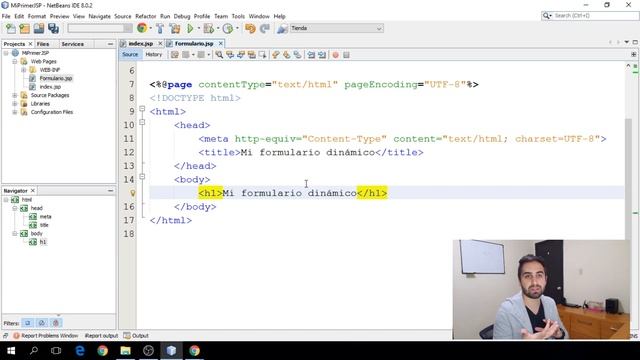Click the Build Project hammer icon
Viewport: 640px width, 360px height.
[x=160, y=28]
